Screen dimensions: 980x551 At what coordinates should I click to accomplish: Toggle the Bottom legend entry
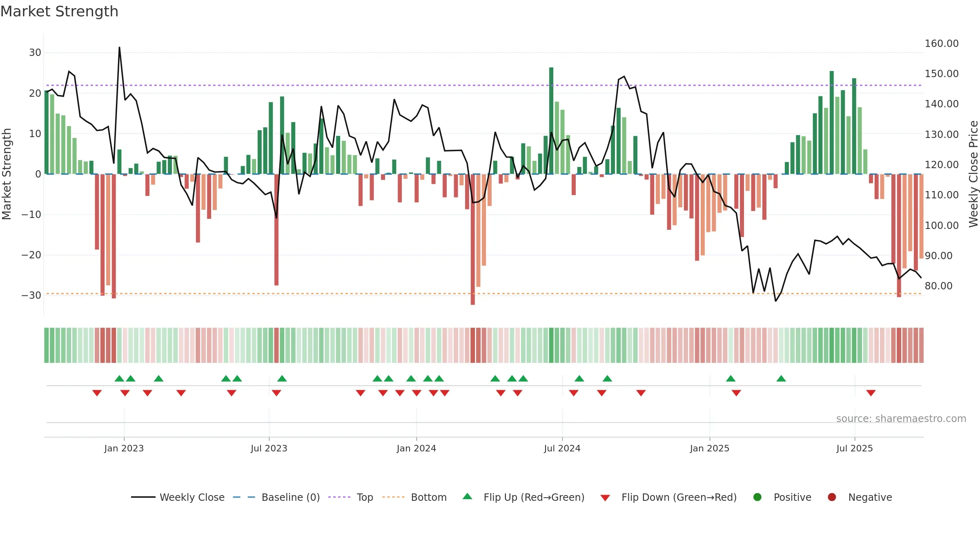[x=414, y=497]
